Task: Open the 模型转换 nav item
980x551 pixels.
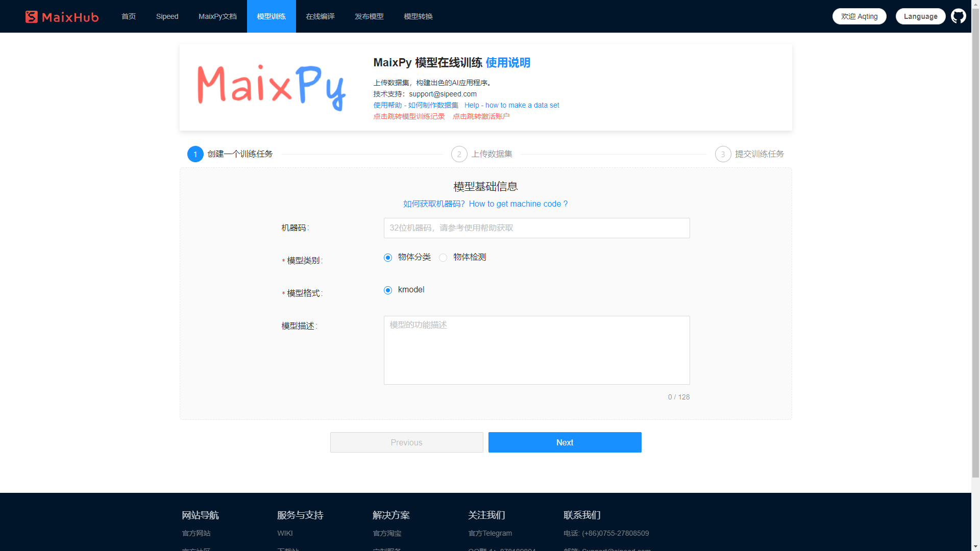Action: tap(419, 16)
